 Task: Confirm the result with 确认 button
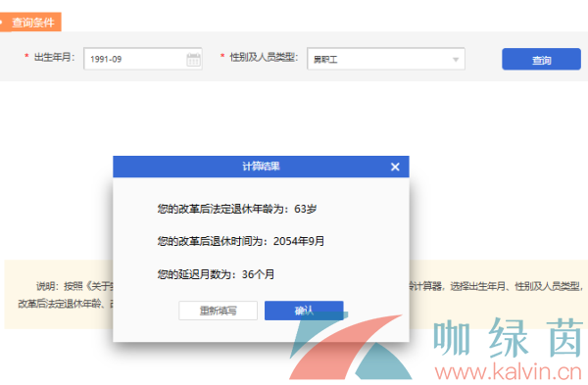pyautogui.click(x=304, y=311)
